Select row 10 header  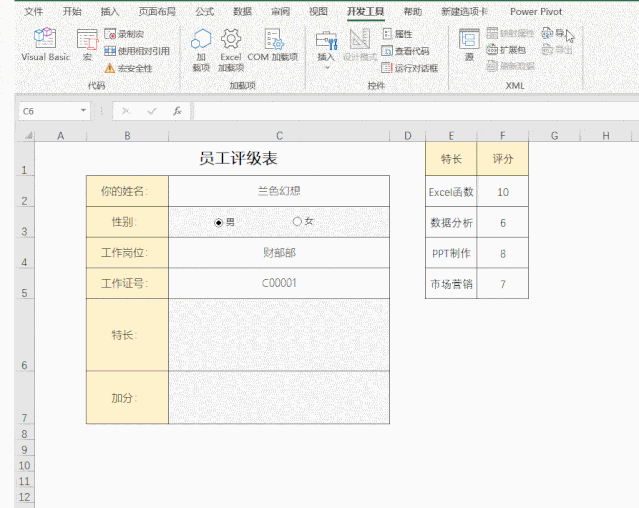(x=24, y=466)
